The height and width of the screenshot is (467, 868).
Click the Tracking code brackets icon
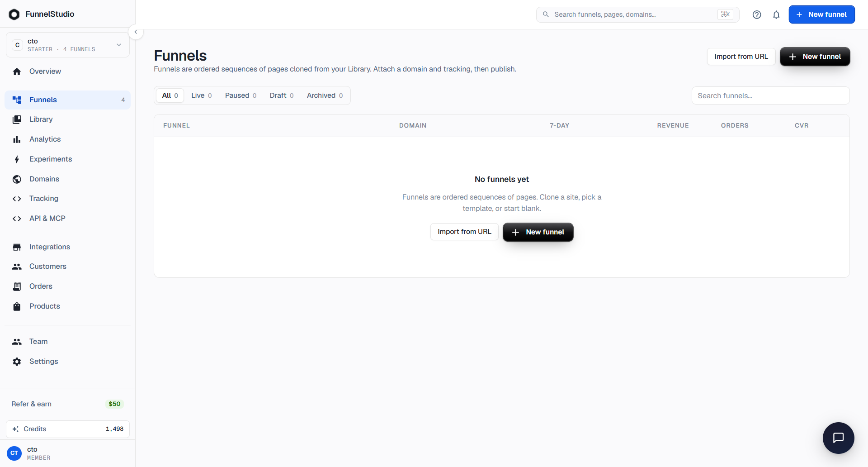point(17,199)
